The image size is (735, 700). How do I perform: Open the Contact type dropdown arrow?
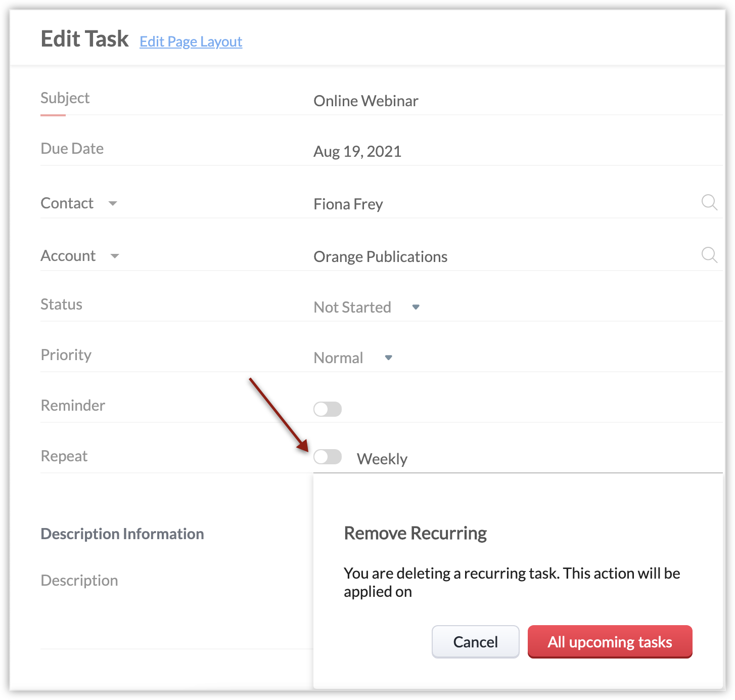113,203
